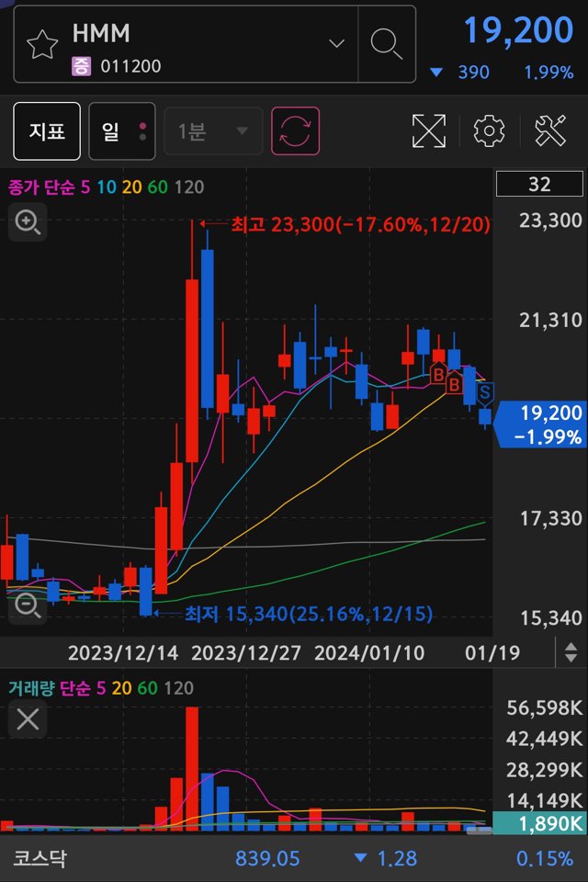This screenshot has height=882, width=588.
Task: Click the 코스닥 index name in footer
Action: coord(40,858)
